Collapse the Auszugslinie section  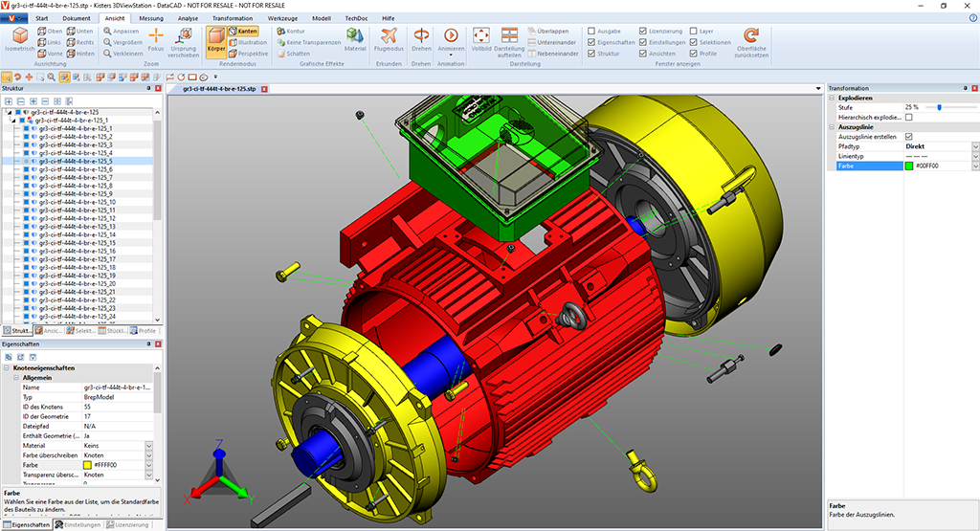pyautogui.click(x=832, y=127)
